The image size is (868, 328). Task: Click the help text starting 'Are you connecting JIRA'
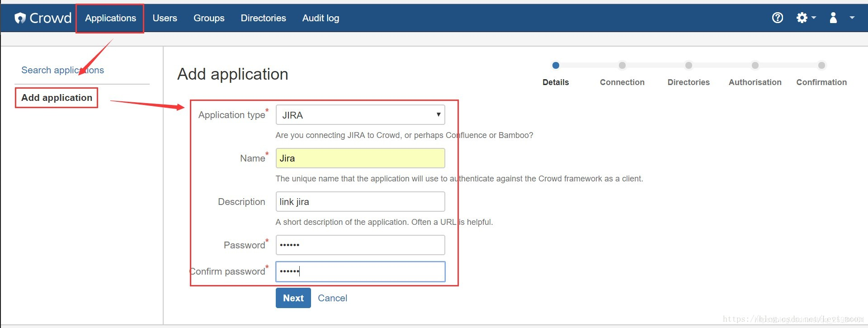tap(404, 135)
